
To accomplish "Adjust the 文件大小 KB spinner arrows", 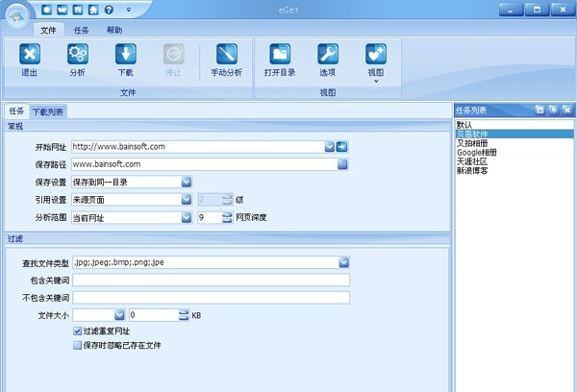I will pos(184,315).
